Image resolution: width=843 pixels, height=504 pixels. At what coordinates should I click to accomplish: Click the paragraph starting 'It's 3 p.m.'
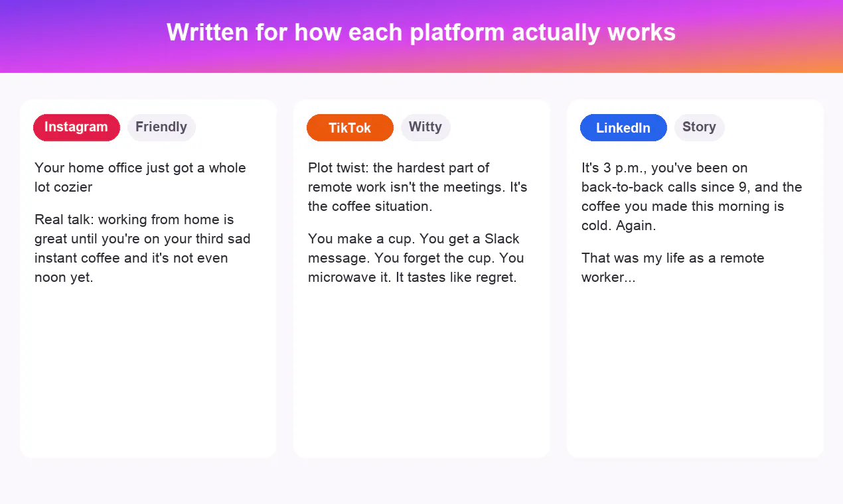[x=692, y=196]
